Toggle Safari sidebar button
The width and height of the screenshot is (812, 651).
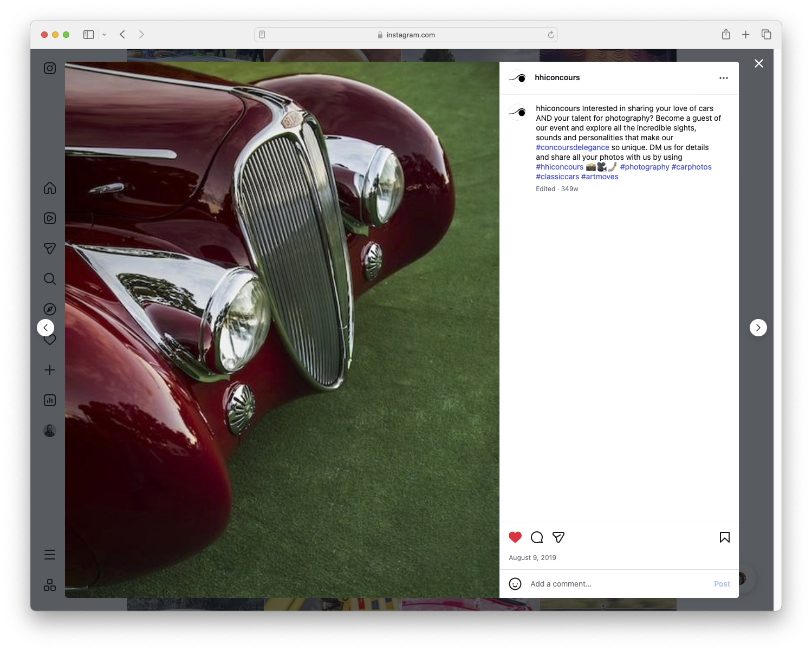click(89, 35)
